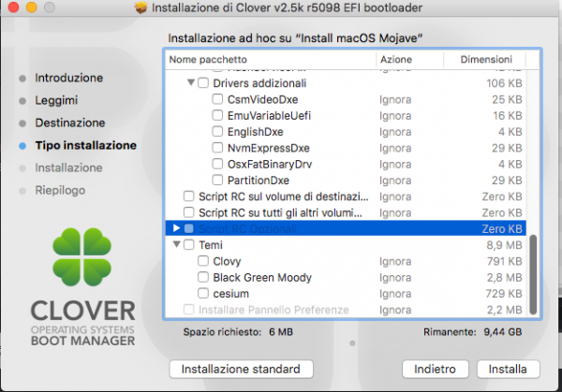This screenshot has width=562, height=392.
Task: Select the Black Green Moody theme checkbox
Action: click(x=203, y=277)
